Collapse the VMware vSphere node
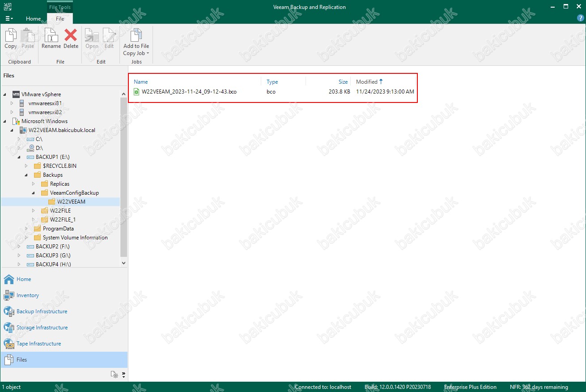 5,94
